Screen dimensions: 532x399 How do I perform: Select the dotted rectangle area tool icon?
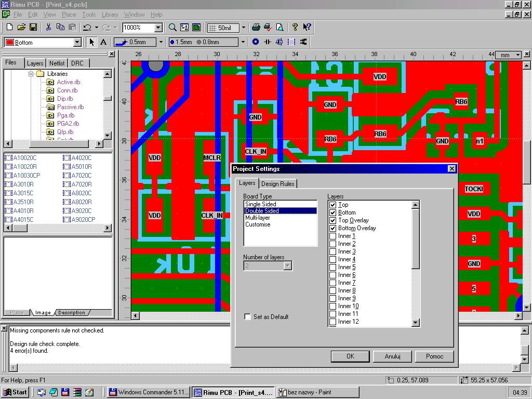point(291,42)
